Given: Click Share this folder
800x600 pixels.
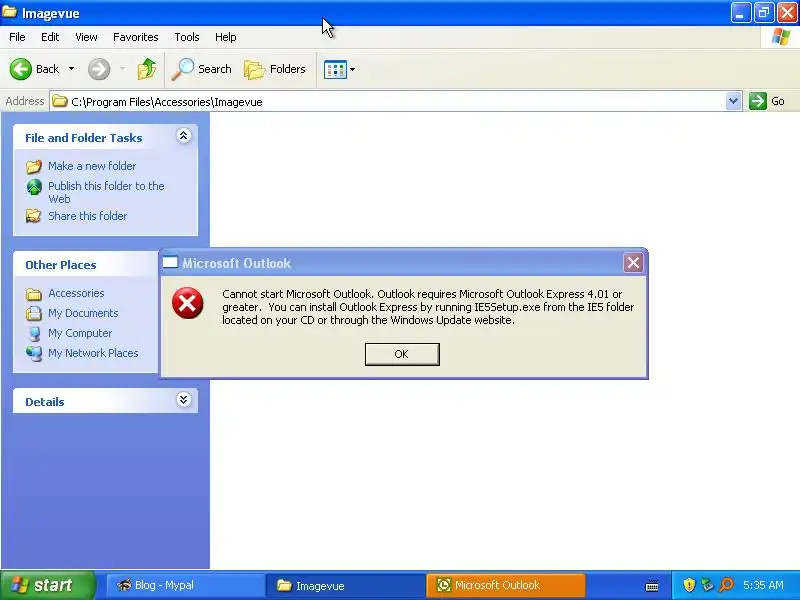Looking at the screenshot, I should pyautogui.click(x=87, y=216).
